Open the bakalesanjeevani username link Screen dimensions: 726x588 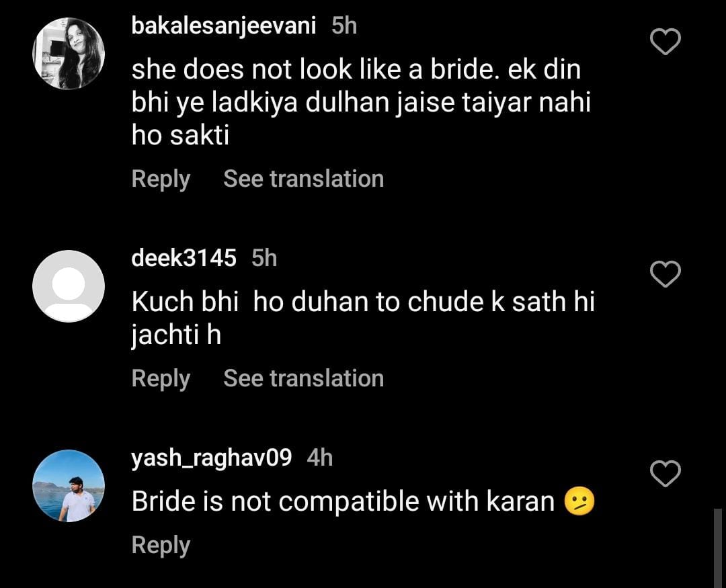point(224,26)
